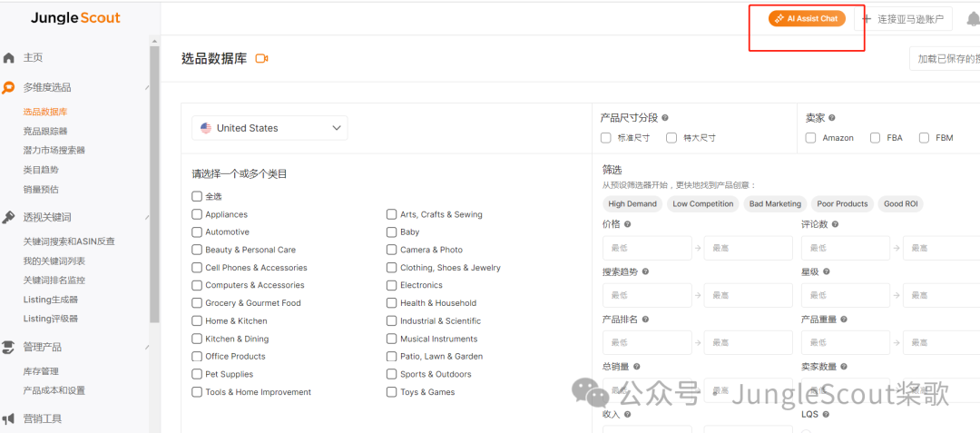The image size is (980, 433).
Task: Apply the Poor Products preset filter
Action: coord(842,203)
